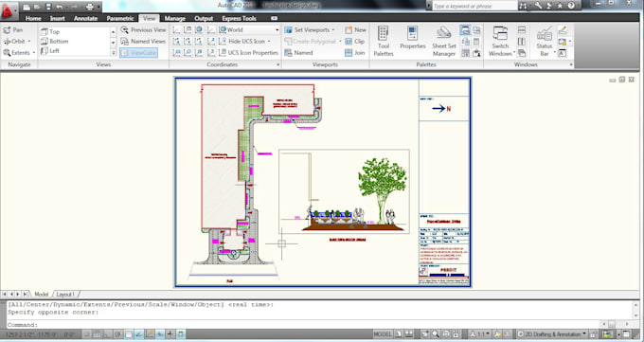Open the annotation scale 1:1 dropdown
Screen dimensions: 644x342
(479, 334)
